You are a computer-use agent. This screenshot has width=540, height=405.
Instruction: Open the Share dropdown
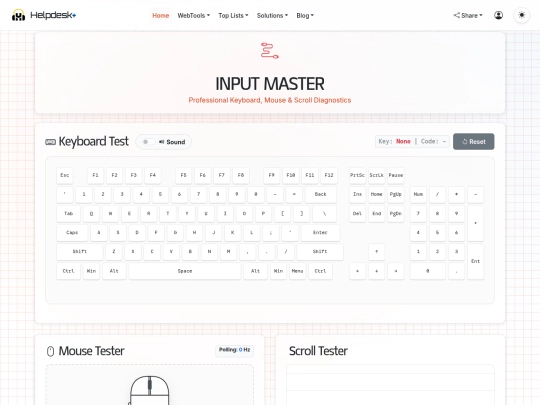coord(468,15)
